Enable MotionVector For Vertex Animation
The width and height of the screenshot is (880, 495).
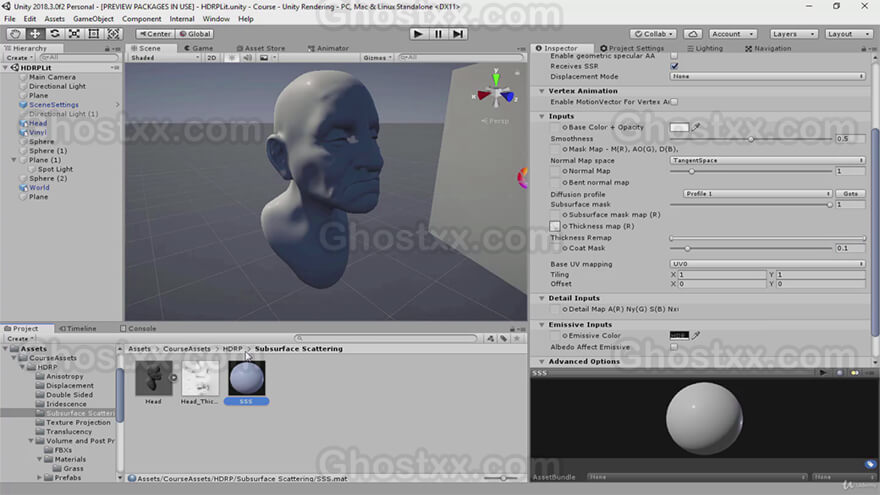pos(674,102)
